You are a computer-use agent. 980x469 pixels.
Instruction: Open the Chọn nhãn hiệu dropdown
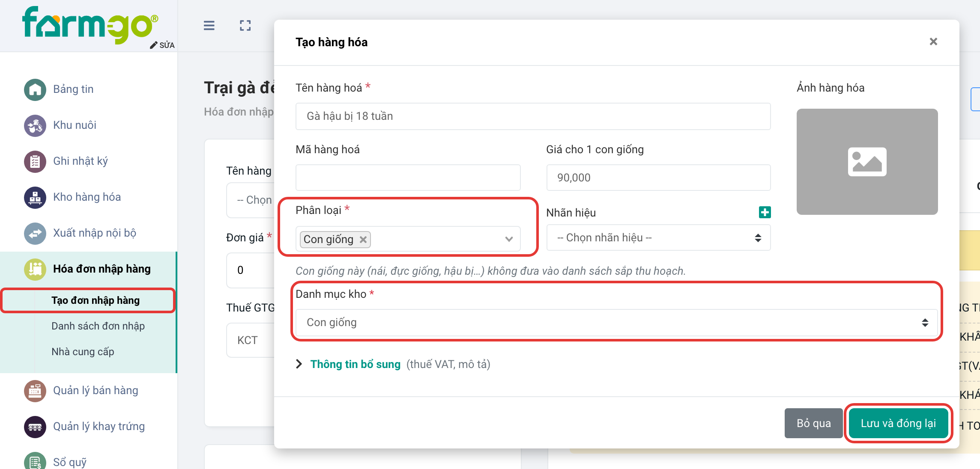pyautogui.click(x=658, y=237)
